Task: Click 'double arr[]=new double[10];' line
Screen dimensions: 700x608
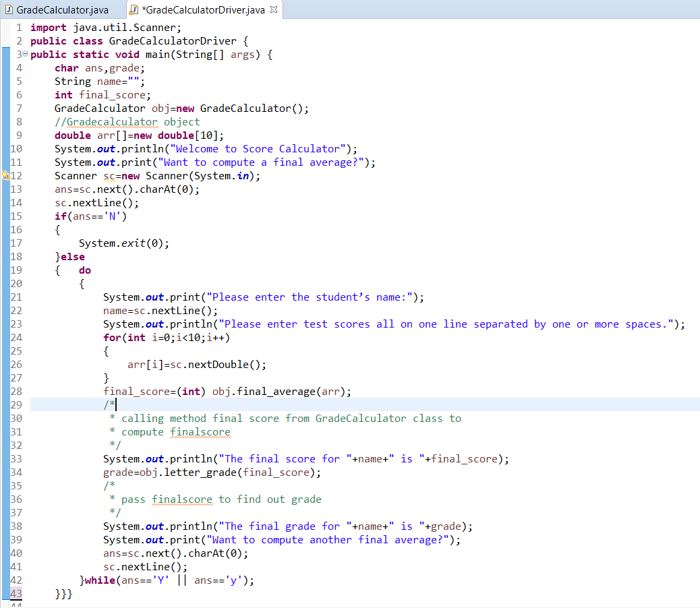Action: 139,135
